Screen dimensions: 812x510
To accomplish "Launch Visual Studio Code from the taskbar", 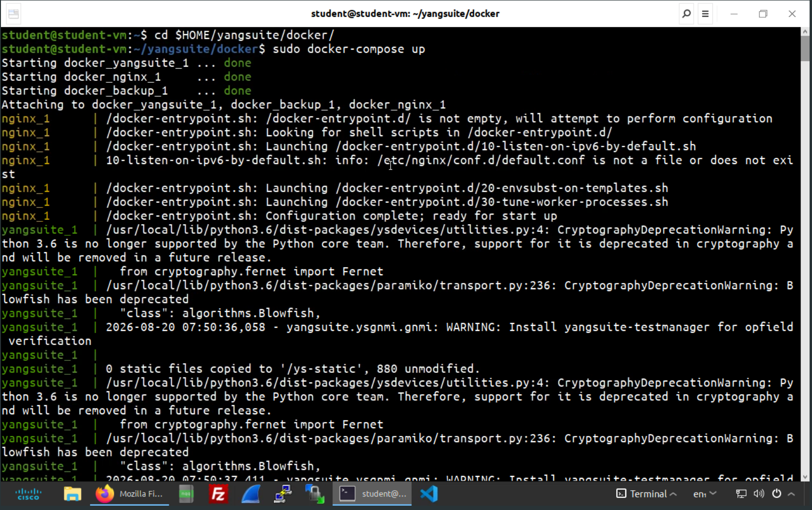I will click(x=429, y=494).
